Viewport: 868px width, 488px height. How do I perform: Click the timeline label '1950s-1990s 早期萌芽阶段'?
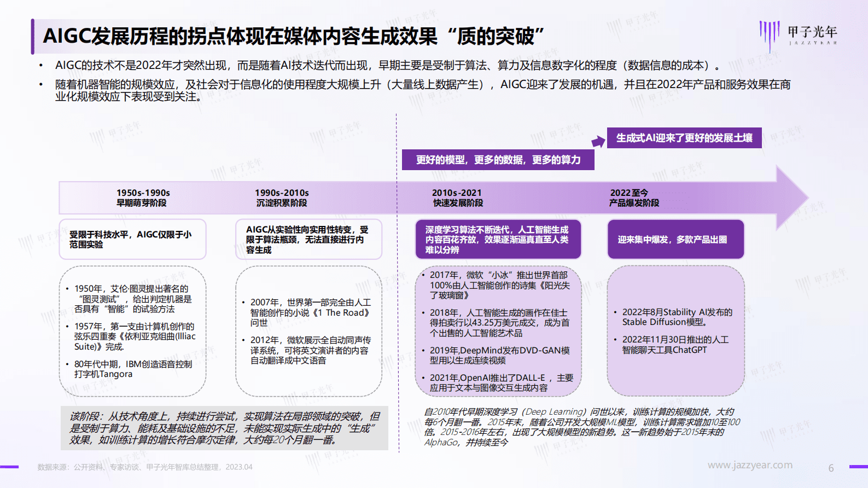click(142, 198)
